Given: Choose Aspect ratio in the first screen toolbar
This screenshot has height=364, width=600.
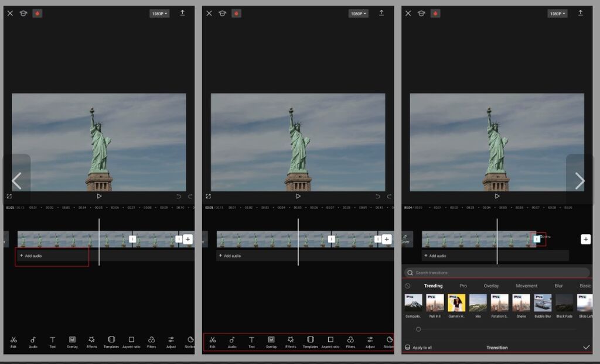Looking at the screenshot, I should click(x=131, y=342).
